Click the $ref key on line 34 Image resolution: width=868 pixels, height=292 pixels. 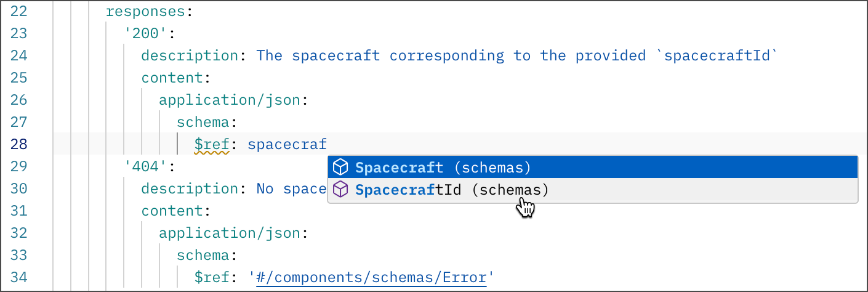click(x=212, y=278)
